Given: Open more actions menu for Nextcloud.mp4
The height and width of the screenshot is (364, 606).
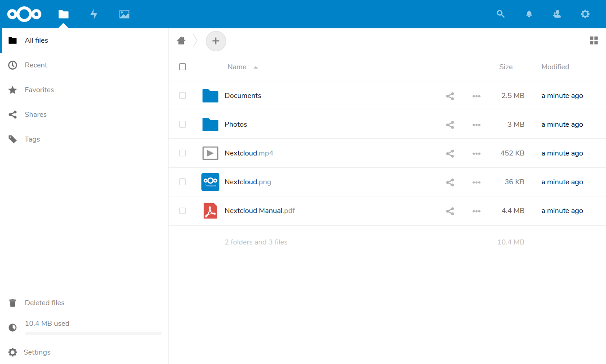Looking at the screenshot, I should click(x=477, y=154).
